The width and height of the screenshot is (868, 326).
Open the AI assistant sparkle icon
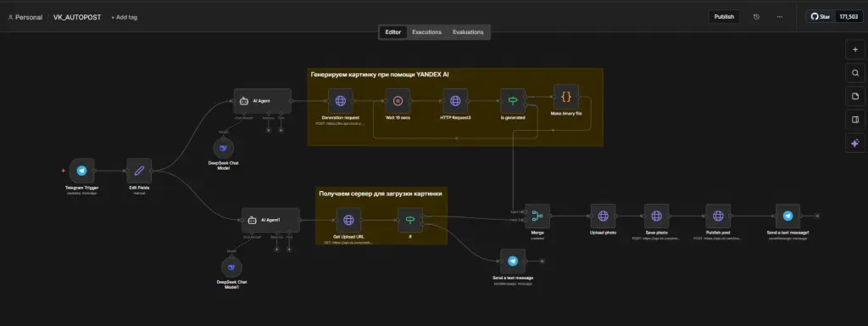tap(854, 143)
